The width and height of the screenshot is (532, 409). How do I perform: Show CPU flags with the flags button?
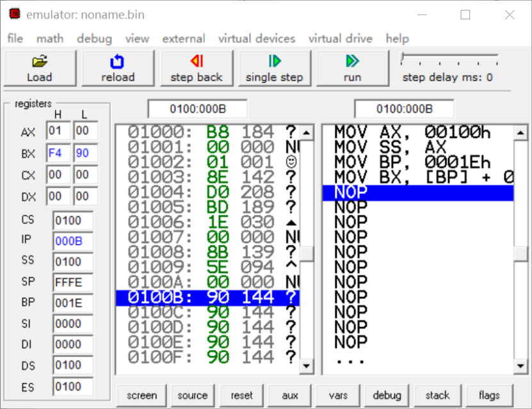point(488,395)
